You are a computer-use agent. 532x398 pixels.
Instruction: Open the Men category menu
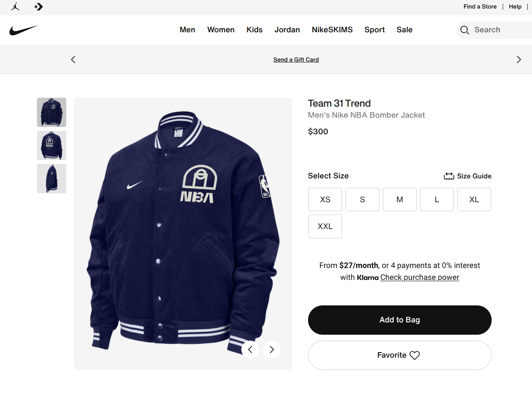pos(187,30)
